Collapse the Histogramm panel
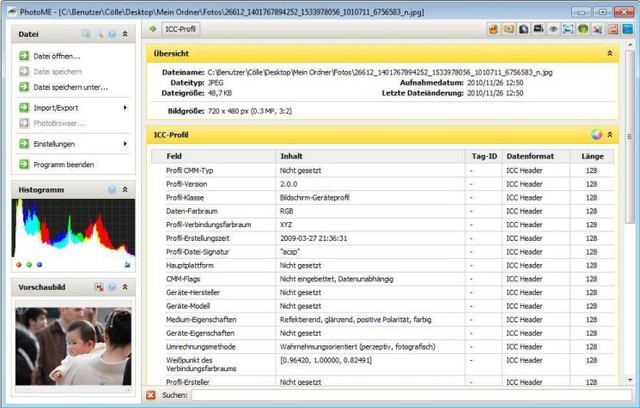Viewport: 640px width, 408px height. tap(125, 189)
